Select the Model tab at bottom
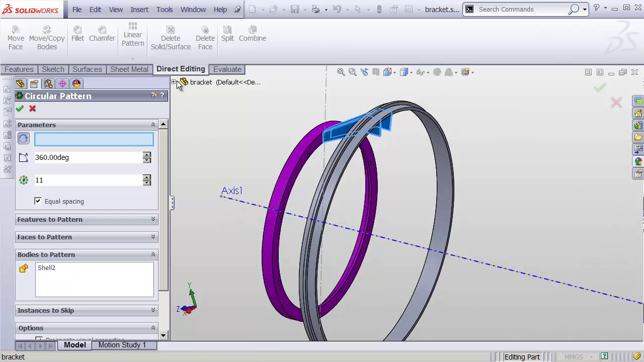644x362 pixels. 74,345
